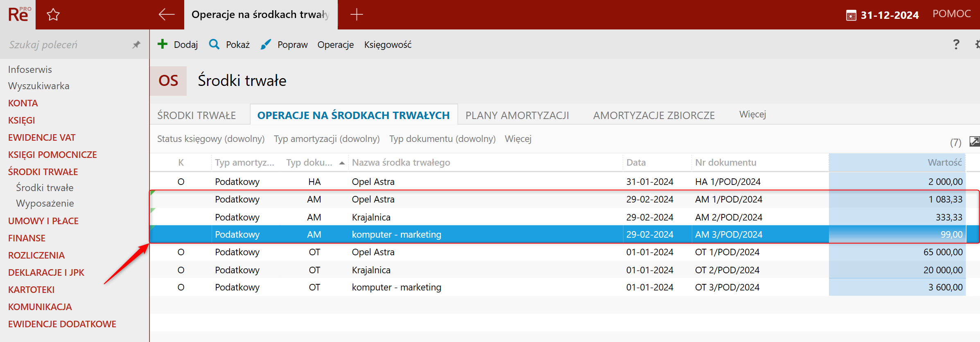Open a new tab with plus icon
This screenshot has width=980, height=342.
(x=357, y=15)
